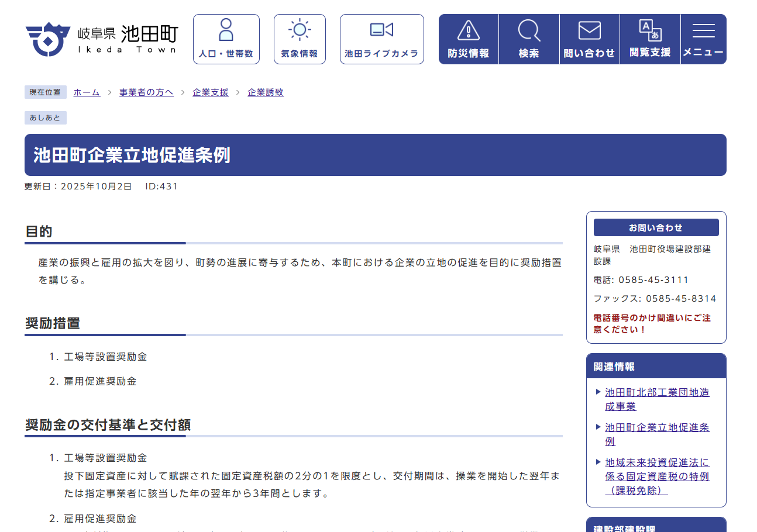The height and width of the screenshot is (532, 757).
Task: Click the 現在位置 label
Action: [x=46, y=92]
